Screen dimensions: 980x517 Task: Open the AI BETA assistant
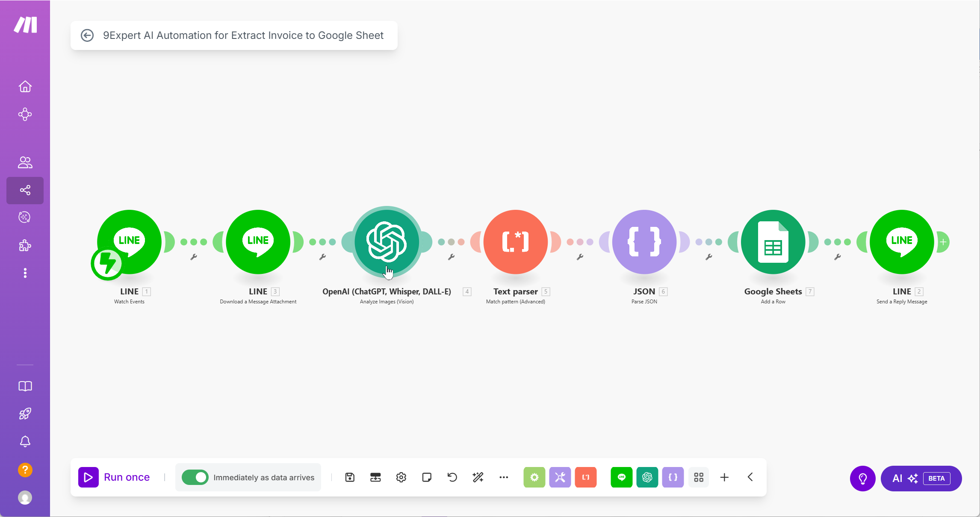(x=921, y=479)
